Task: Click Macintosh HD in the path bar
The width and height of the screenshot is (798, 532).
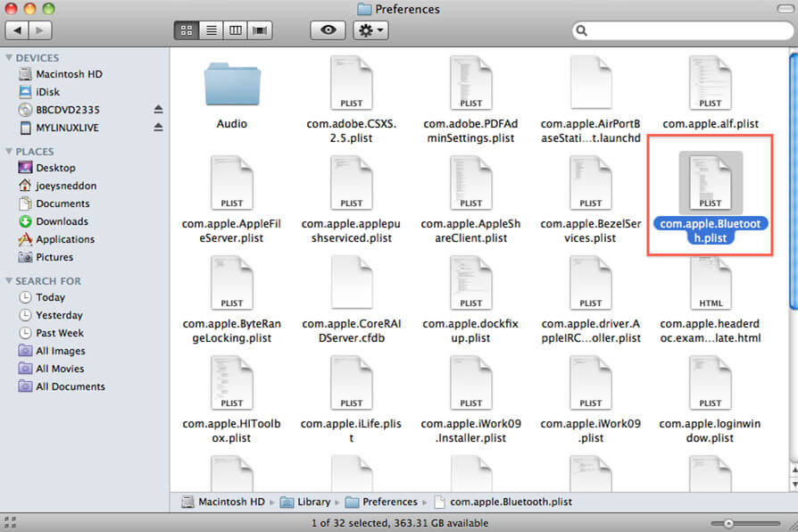Action: click(x=223, y=502)
